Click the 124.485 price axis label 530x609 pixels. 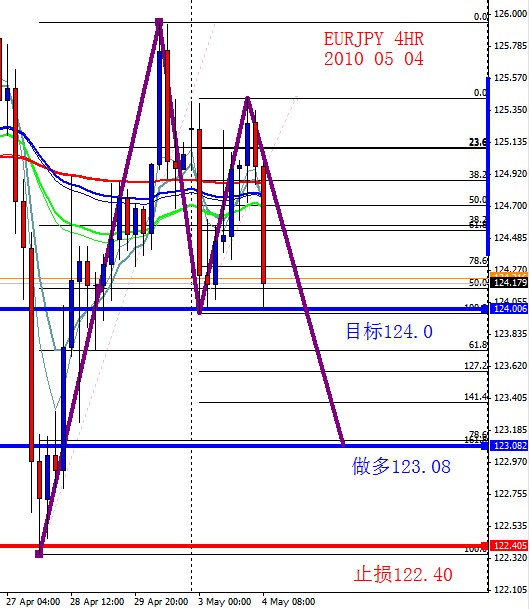click(511, 237)
